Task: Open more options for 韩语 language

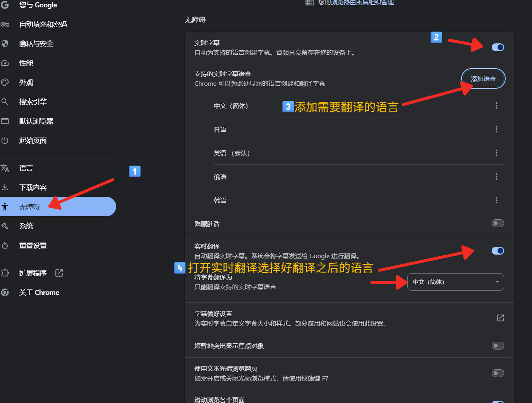Action: [496, 200]
